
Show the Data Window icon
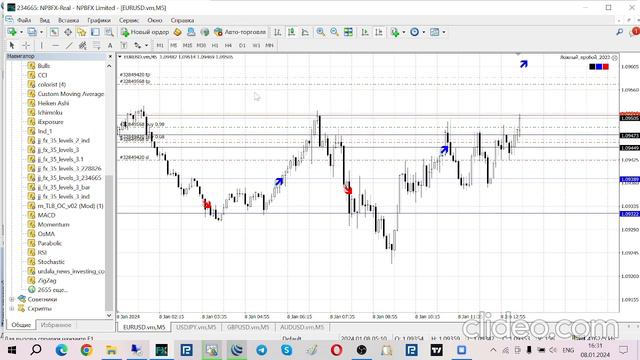click(x=68, y=32)
